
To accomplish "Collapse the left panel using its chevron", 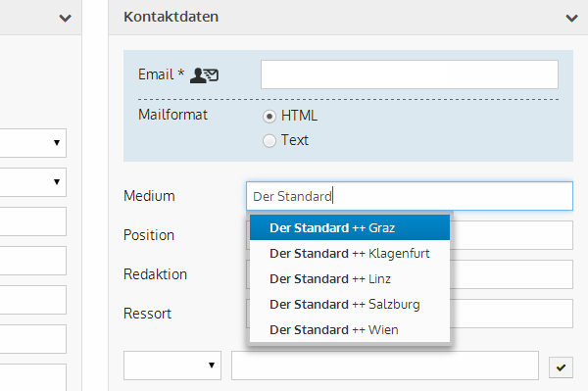I will click(66, 18).
